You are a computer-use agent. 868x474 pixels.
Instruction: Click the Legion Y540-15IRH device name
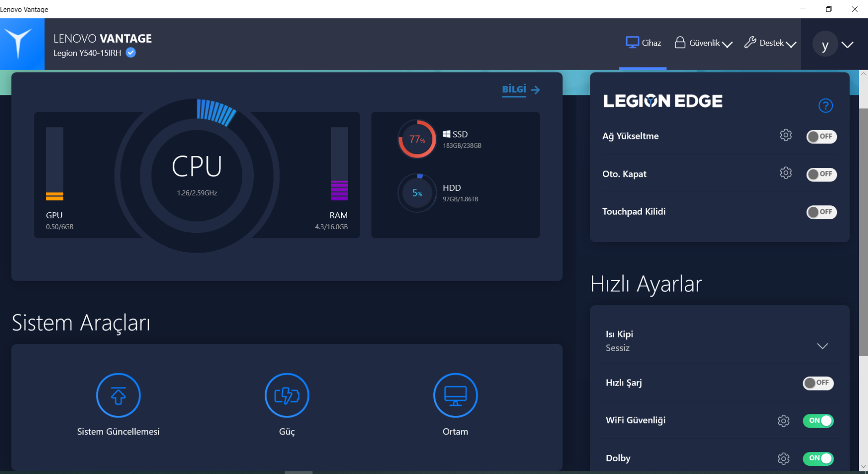pyautogui.click(x=87, y=53)
